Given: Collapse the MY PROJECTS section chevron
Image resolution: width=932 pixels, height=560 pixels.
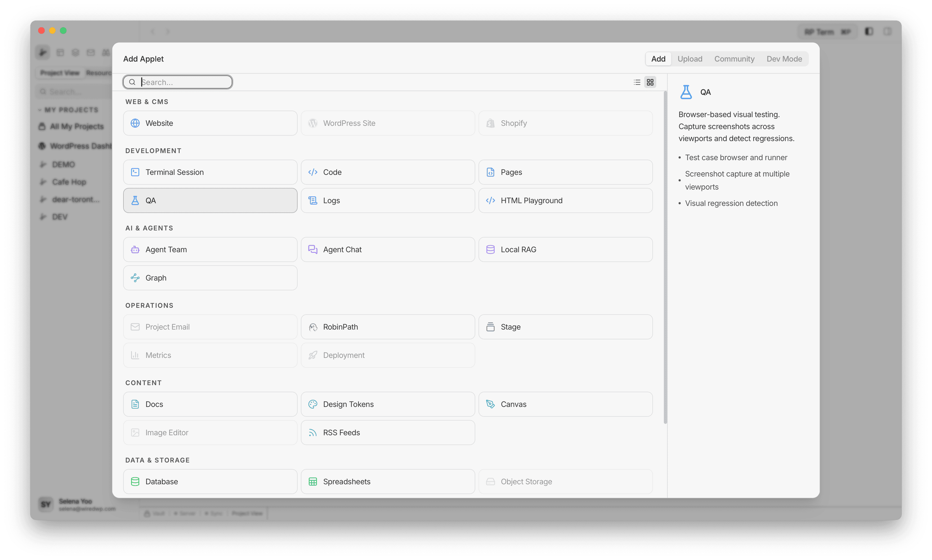Looking at the screenshot, I should tap(40, 110).
